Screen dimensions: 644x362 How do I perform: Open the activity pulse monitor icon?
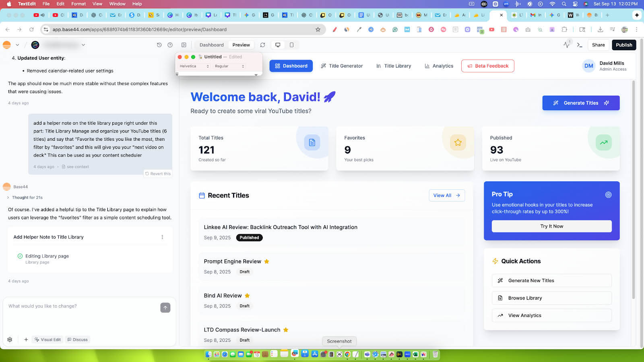click(567, 45)
